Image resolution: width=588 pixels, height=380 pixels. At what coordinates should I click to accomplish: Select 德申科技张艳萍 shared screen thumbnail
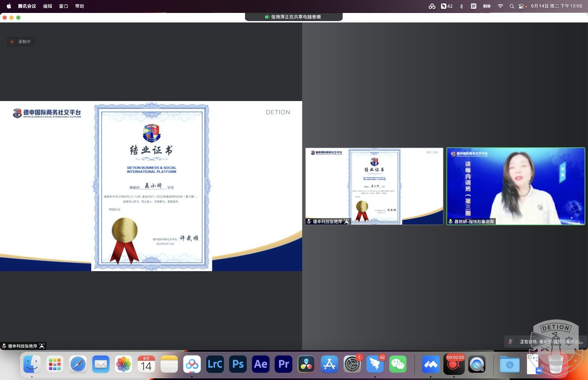[x=374, y=186]
